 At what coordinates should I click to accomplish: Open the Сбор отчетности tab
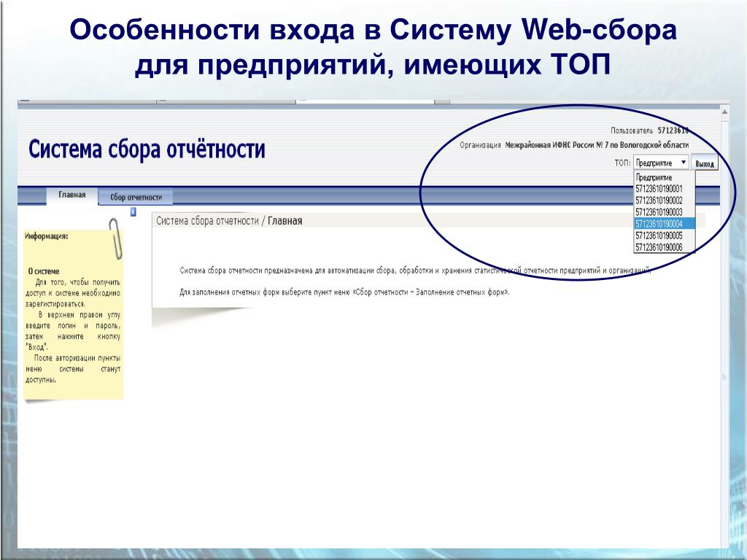pos(136,197)
